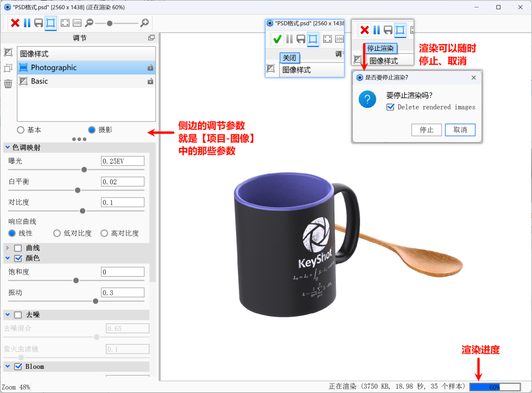Undock the 调节 panel with the pop-out icon
Image resolution: width=532 pixels, height=393 pixels.
152,37
